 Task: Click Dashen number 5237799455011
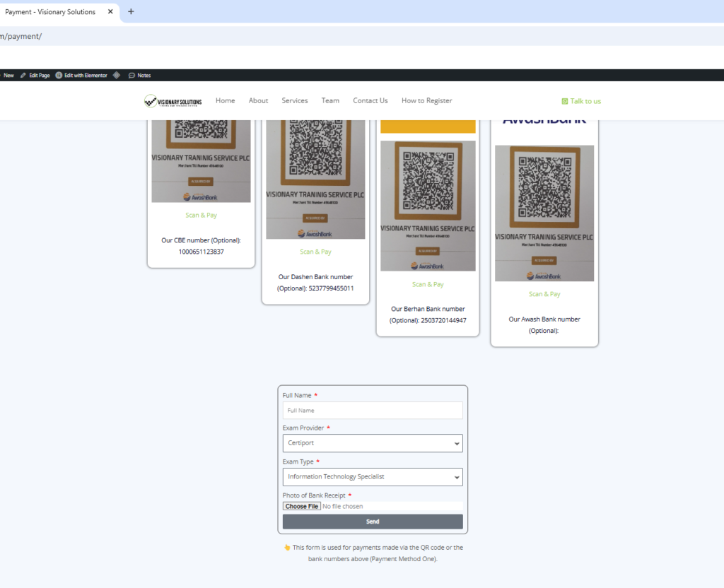point(331,288)
